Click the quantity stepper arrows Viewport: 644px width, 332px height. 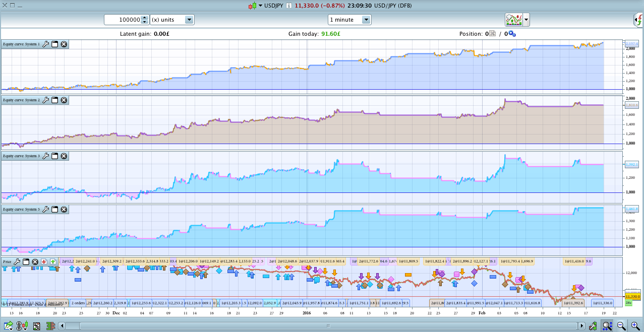(145, 20)
